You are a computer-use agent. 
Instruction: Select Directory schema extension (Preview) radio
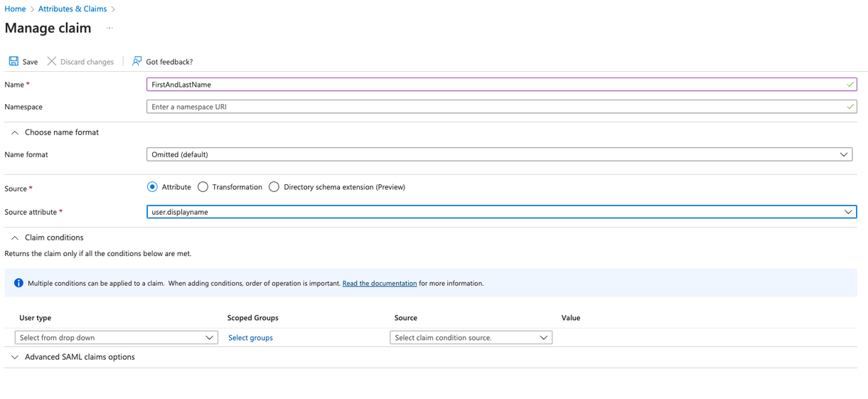[x=274, y=187]
